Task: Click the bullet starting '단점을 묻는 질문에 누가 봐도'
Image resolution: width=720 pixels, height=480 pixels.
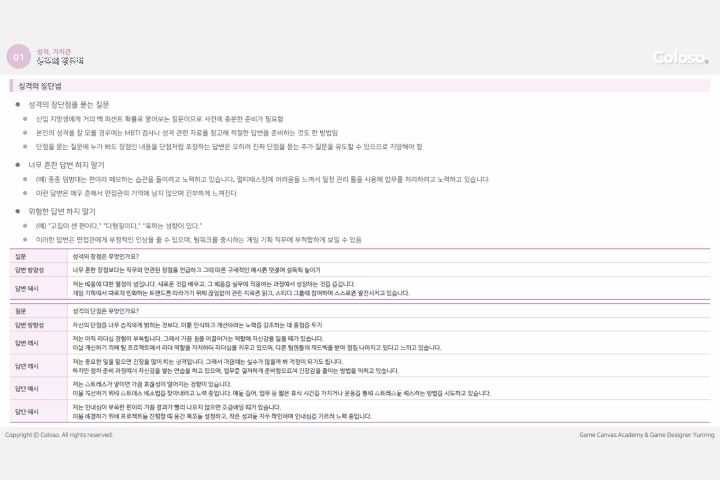Action: point(229,147)
